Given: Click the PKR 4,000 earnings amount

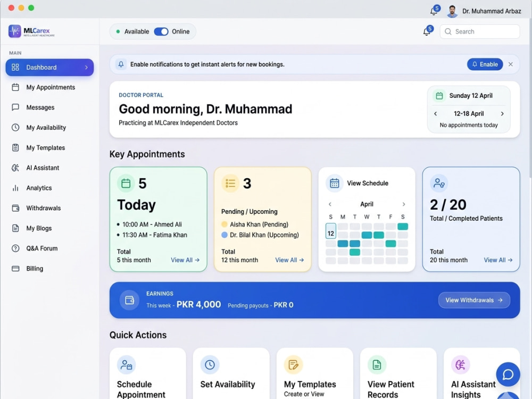Looking at the screenshot, I should 198,304.
